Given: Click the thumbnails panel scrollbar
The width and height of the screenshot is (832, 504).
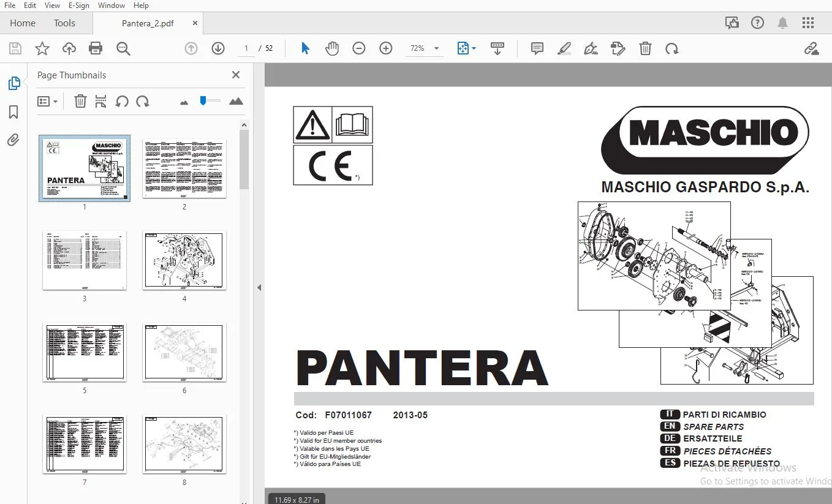Looking at the screenshot, I should pos(244,159).
